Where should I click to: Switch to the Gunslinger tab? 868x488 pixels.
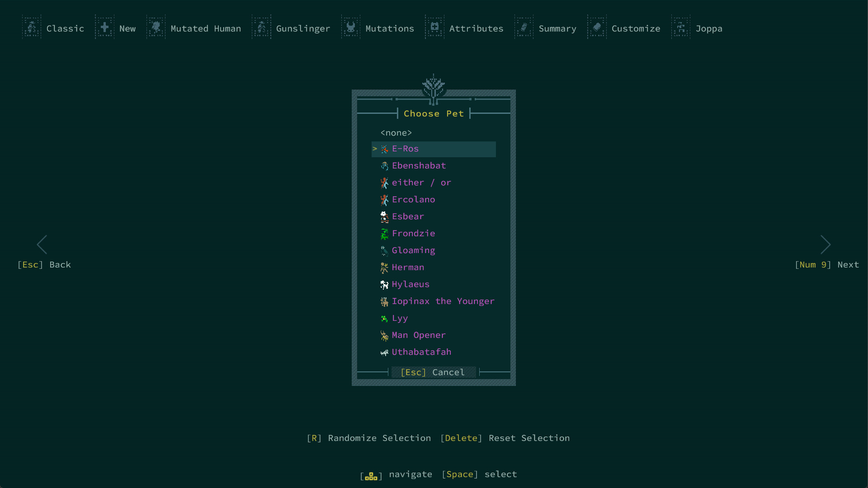(303, 28)
